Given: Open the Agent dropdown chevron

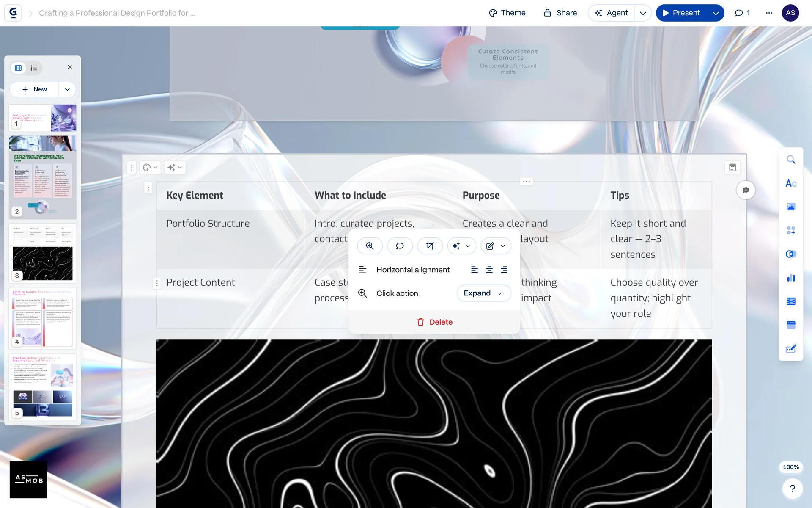Looking at the screenshot, I should coord(643,13).
